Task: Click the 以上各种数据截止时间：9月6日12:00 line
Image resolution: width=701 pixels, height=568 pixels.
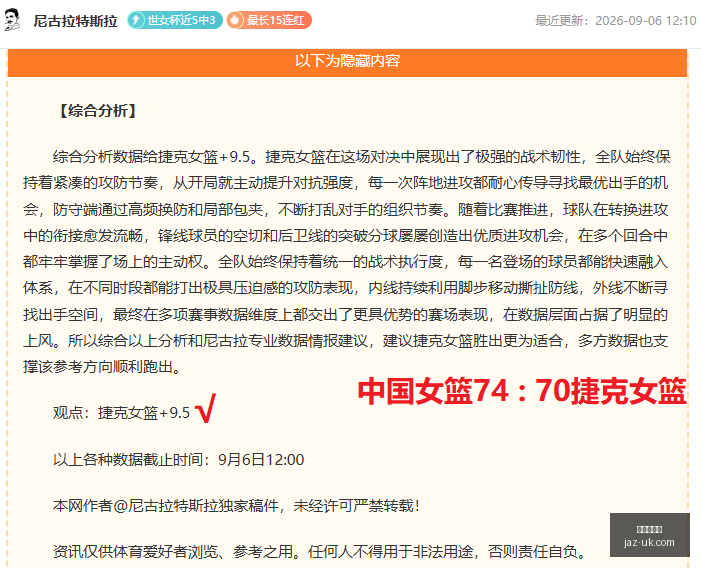Action: [178, 459]
